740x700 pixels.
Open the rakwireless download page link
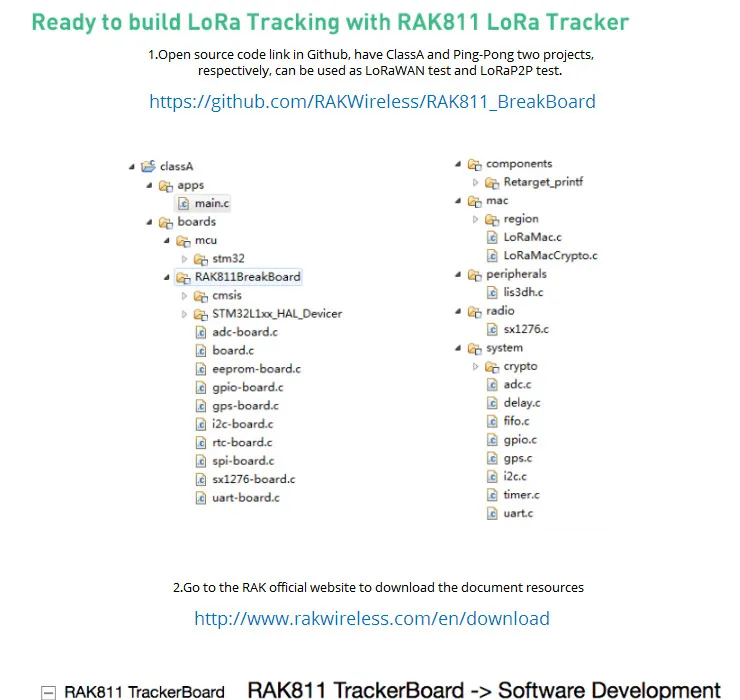(372, 618)
